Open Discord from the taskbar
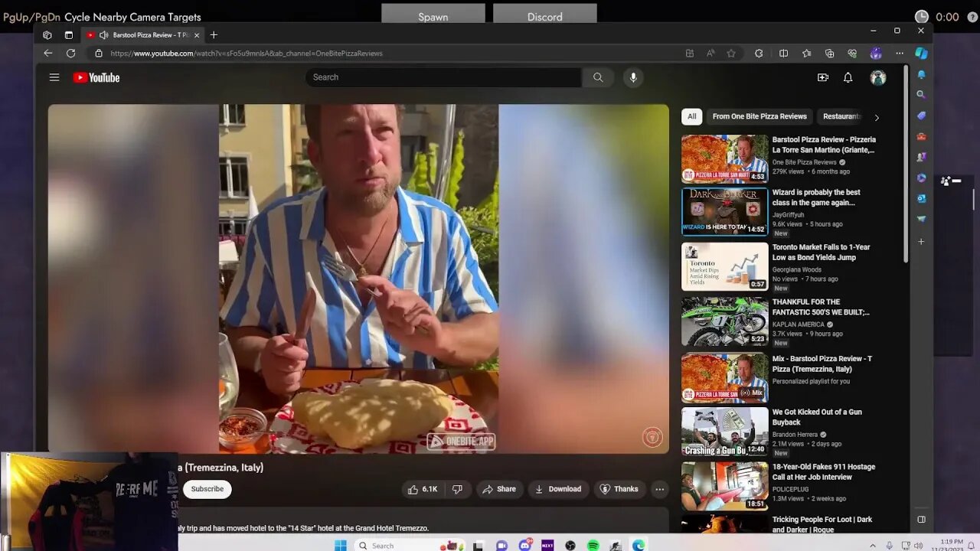The image size is (980, 551). click(x=525, y=545)
